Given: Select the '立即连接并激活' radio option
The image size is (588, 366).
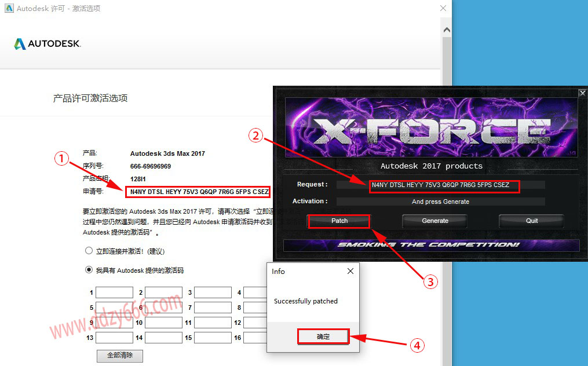Looking at the screenshot, I should 89,251.
